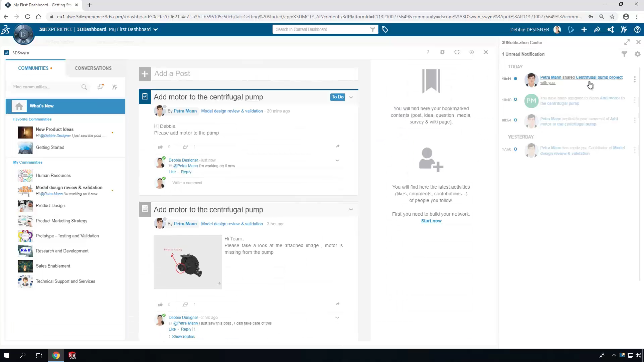Click the notification filter funnel icon
Screen dimensions: 644x362
click(x=624, y=54)
